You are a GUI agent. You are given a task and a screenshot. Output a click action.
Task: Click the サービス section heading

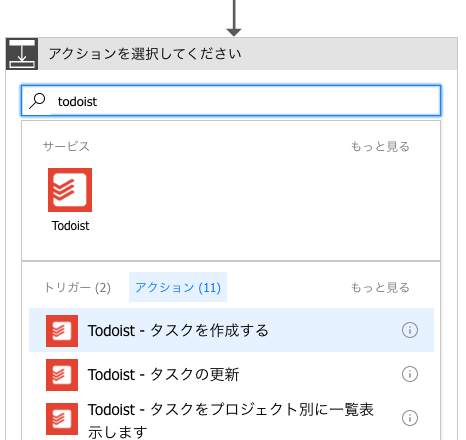[66, 146]
